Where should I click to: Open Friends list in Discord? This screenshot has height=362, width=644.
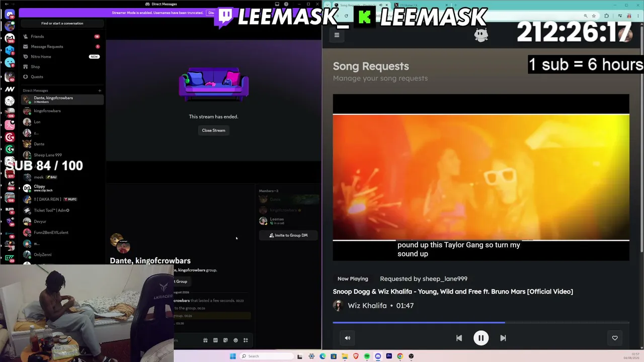point(62,37)
